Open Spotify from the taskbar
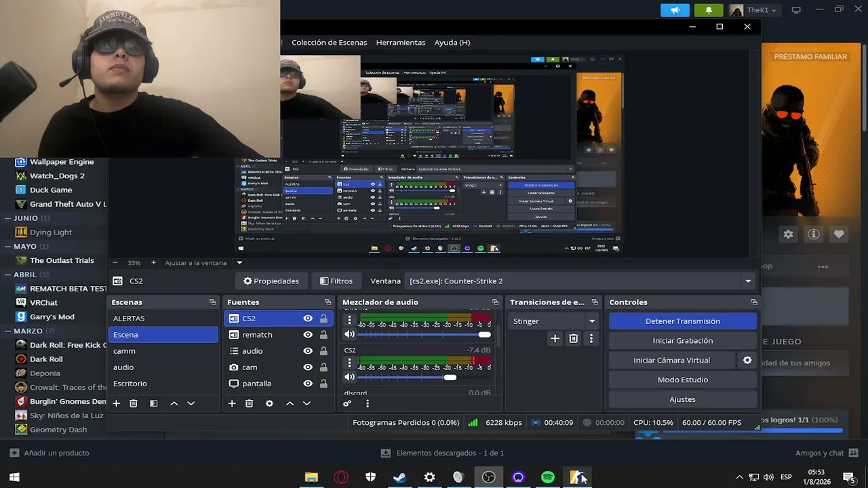Image resolution: width=868 pixels, height=488 pixels. click(548, 477)
